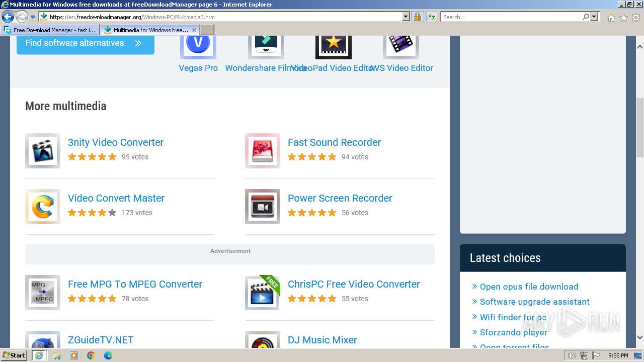The width and height of the screenshot is (644, 362).
Task: Open the ZGuideTV.NET link
Action: point(101,340)
